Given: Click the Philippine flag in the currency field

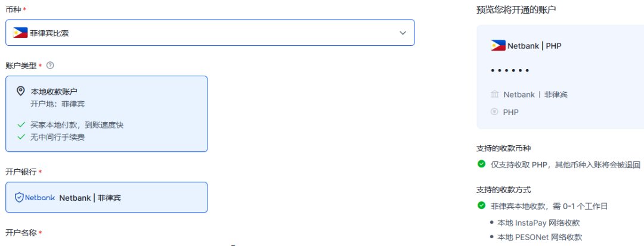Looking at the screenshot, I should (x=20, y=33).
